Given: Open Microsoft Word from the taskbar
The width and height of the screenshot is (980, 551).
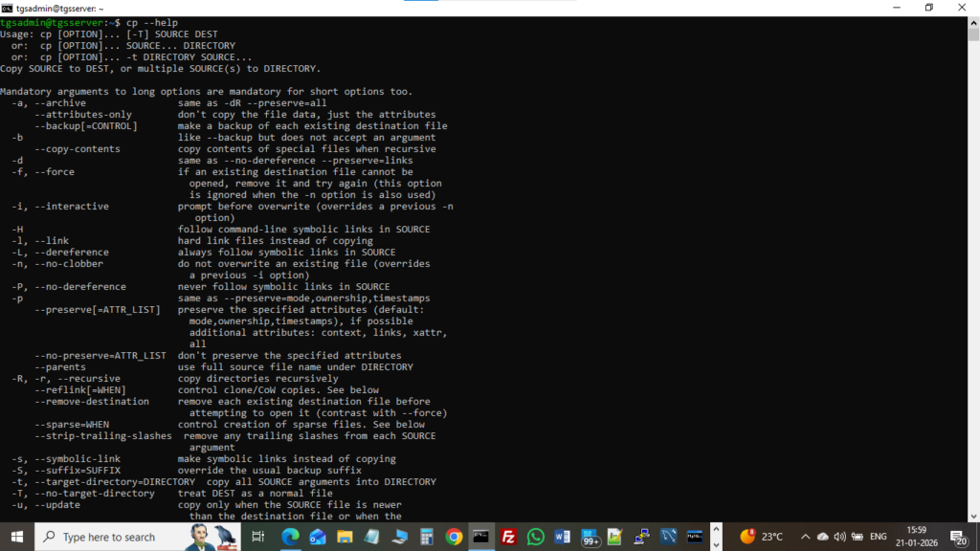Looking at the screenshot, I should tap(563, 537).
